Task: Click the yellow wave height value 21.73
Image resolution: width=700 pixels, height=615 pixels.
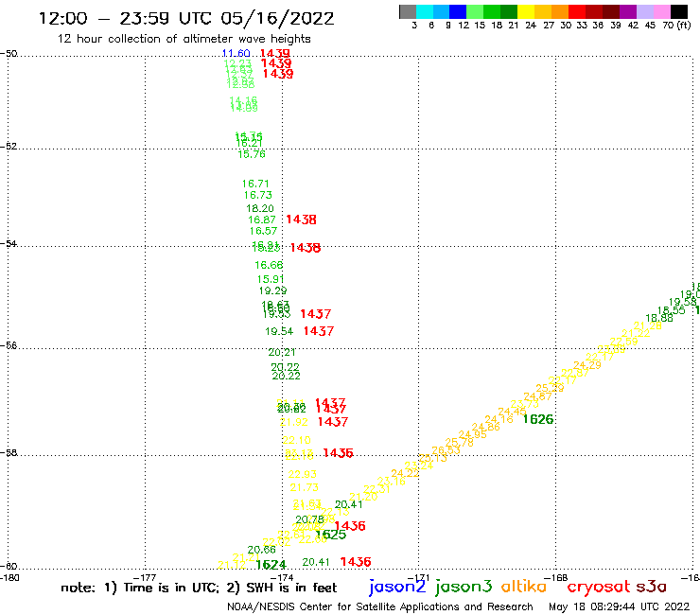Action: coord(304,487)
